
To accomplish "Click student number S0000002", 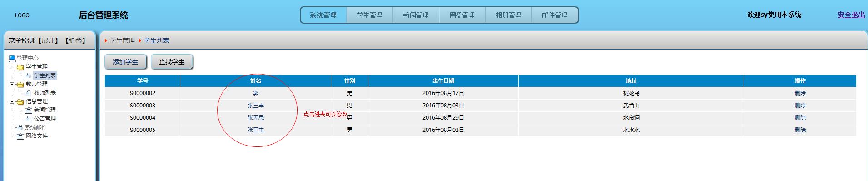I will click(x=143, y=93).
